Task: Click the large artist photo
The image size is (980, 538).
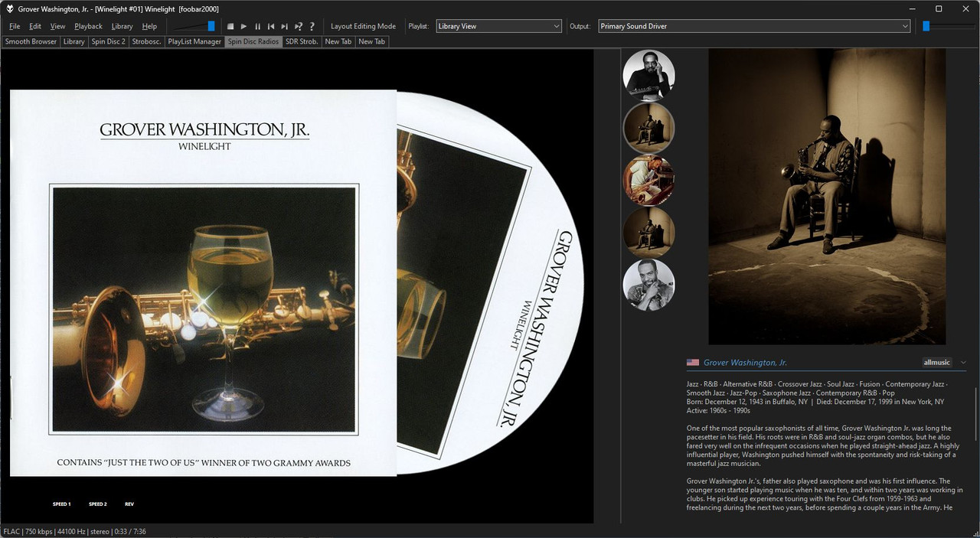Action: [827, 197]
